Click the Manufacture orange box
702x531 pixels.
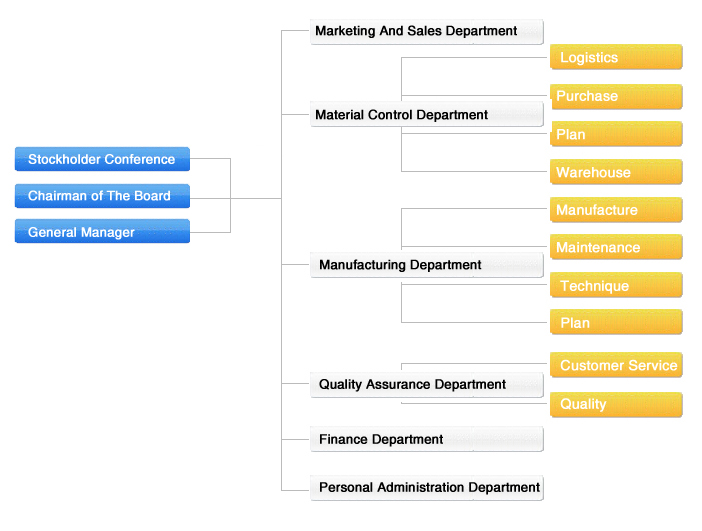(616, 210)
